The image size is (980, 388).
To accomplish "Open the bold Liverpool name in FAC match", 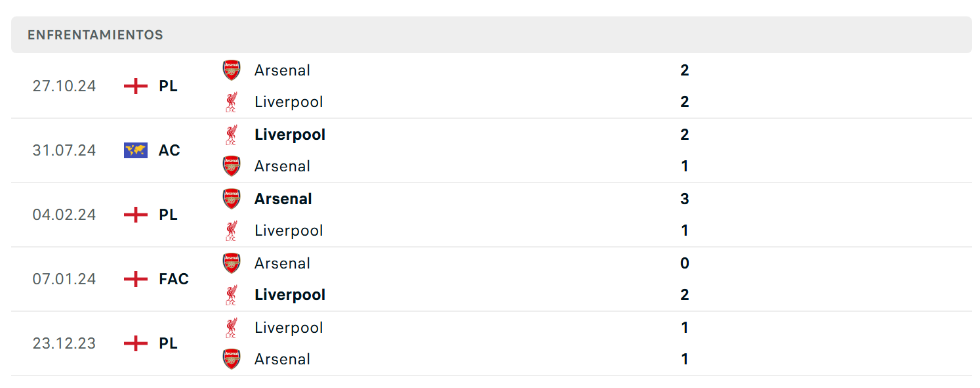I will pos(290,295).
